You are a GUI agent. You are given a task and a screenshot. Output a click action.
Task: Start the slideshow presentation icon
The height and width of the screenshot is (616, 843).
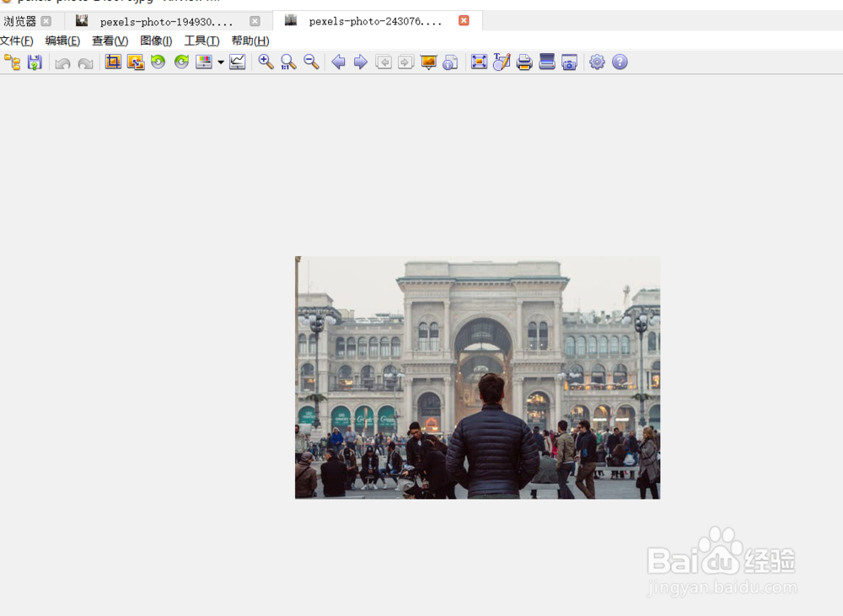tap(428, 62)
